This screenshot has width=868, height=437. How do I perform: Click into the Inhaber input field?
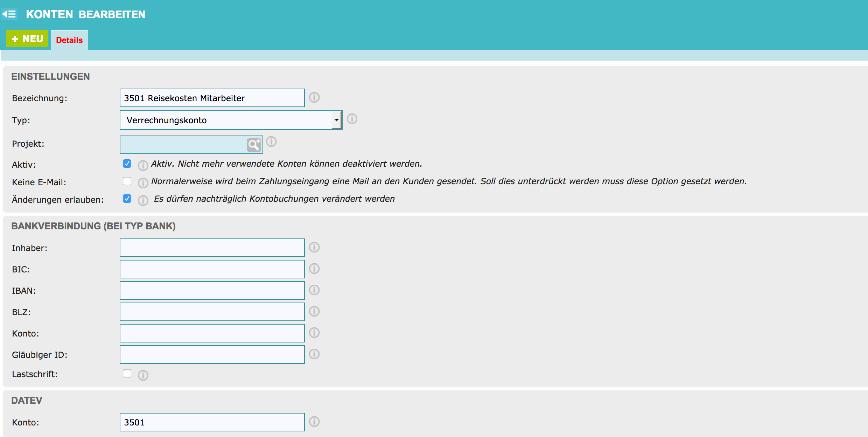[212, 248]
